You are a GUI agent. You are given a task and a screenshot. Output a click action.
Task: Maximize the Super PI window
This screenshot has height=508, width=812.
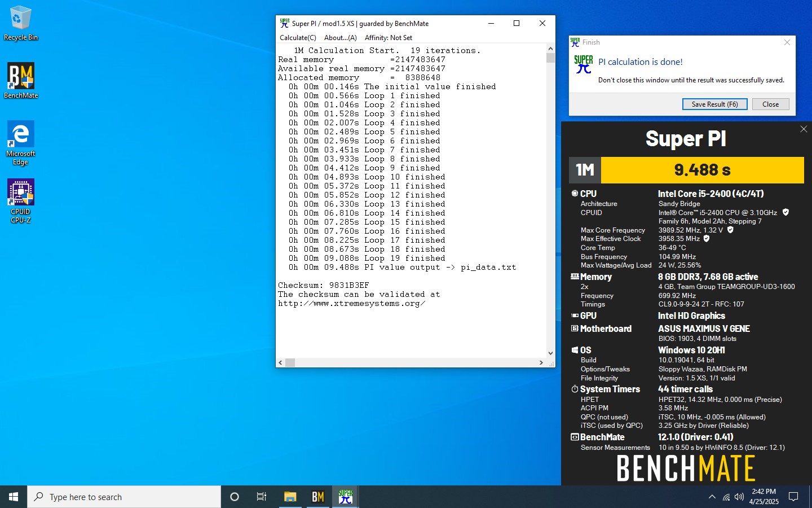point(516,23)
